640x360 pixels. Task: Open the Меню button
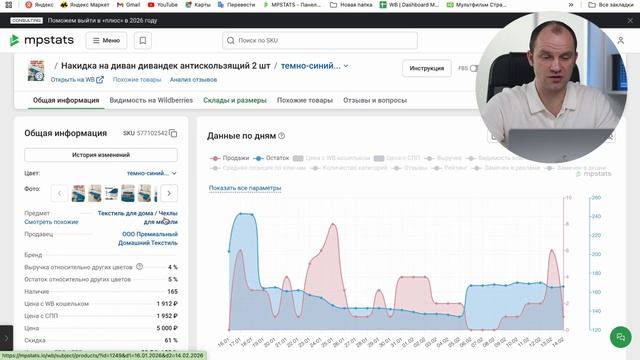[106, 40]
